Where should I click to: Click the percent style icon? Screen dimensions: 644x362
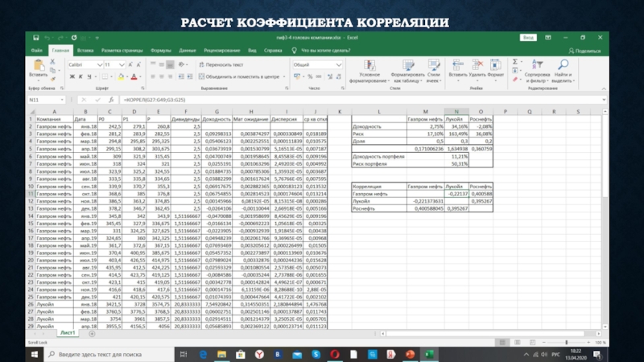(310, 76)
